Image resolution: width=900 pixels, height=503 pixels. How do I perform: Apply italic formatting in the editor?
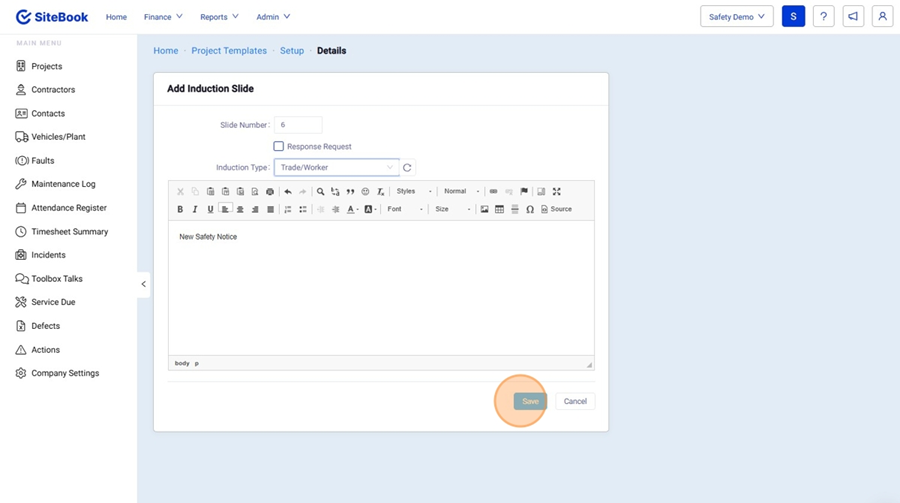pyautogui.click(x=195, y=210)
